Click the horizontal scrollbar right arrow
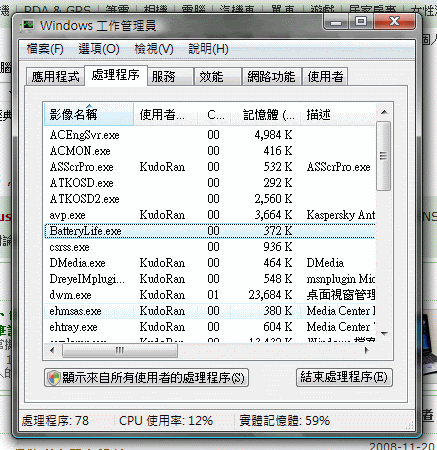The image size is (437, 450). 367,350
